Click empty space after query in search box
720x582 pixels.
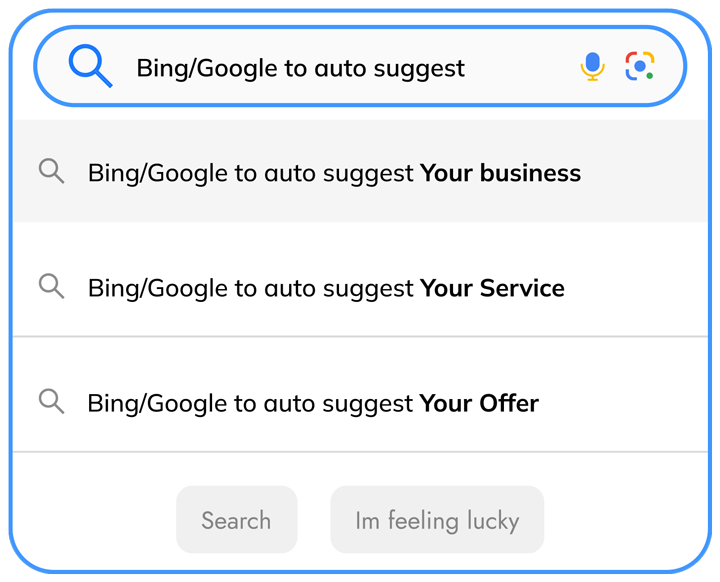(x=520, y=68)
